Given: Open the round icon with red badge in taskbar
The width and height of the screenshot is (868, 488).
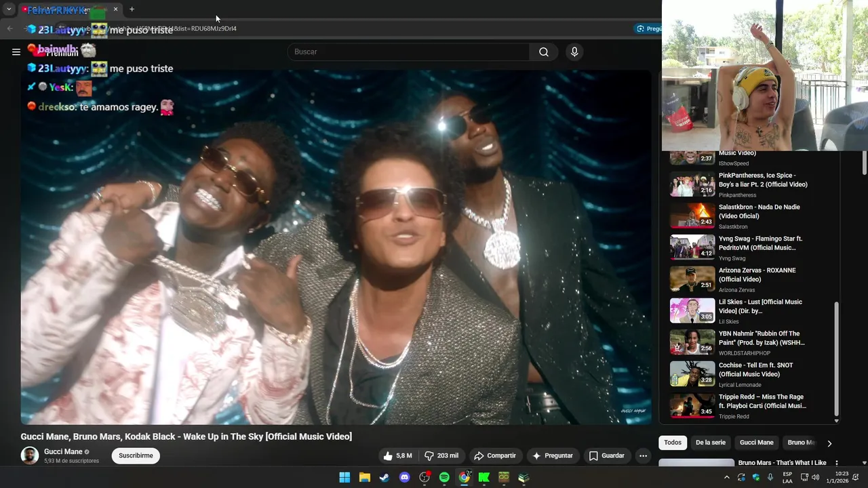Looking at the screenshot, I should coord(425,477).
